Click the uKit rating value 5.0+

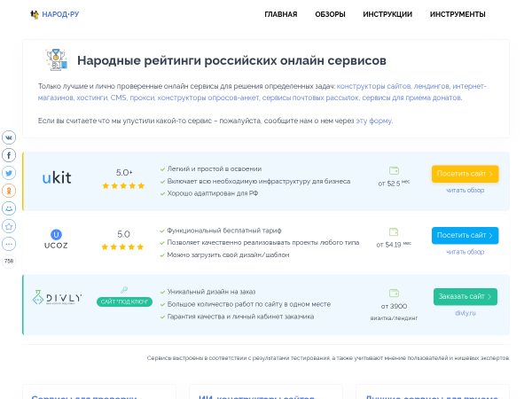click(x=124, y=172)
